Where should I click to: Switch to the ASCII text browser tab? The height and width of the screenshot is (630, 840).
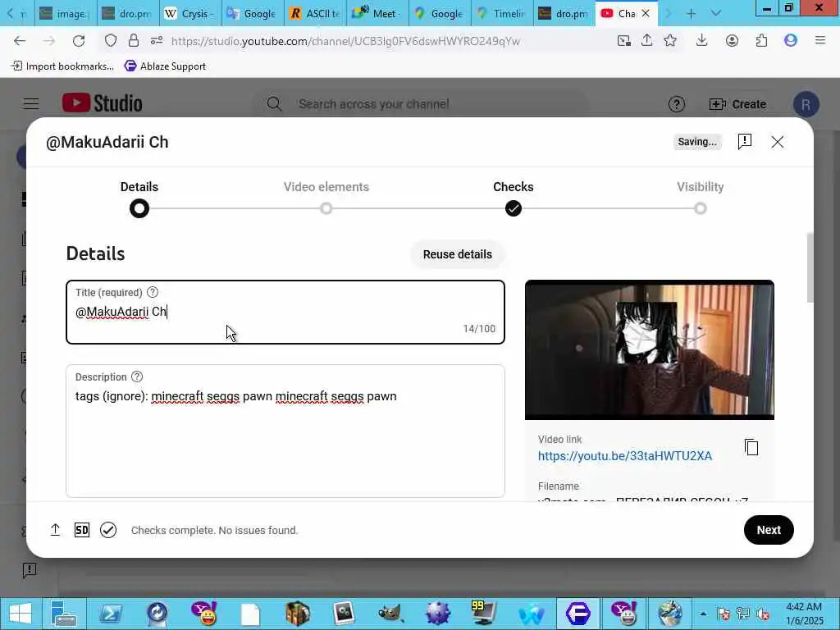click(316, 13)
